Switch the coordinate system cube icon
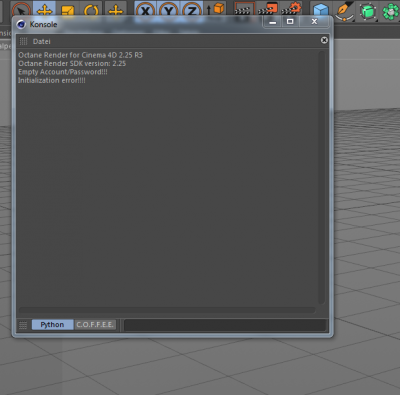 tap(216, 9)
